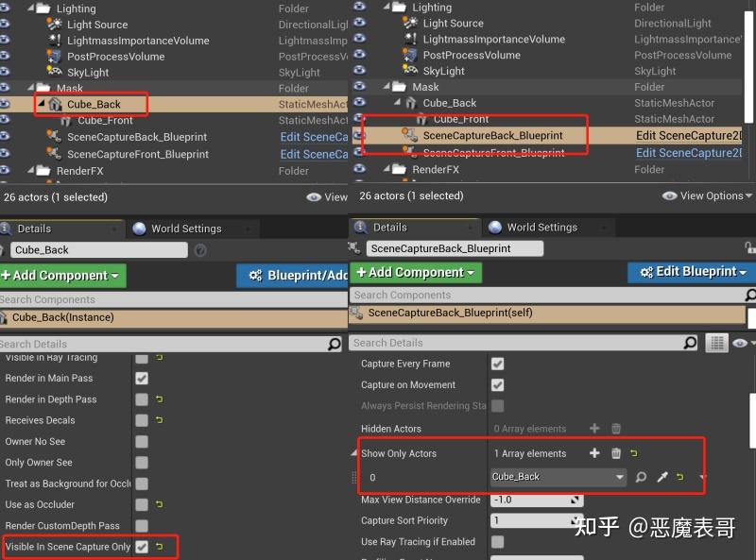Disable the Capture Every Frame checkbox
756x560 pixels.
498,364
